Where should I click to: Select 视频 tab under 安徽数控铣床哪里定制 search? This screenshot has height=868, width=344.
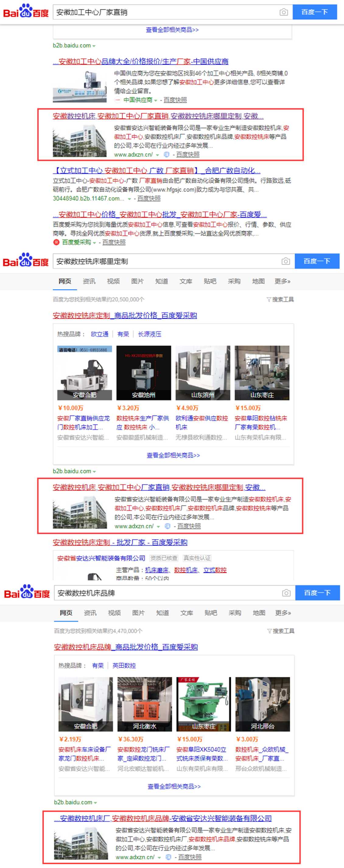113,281
